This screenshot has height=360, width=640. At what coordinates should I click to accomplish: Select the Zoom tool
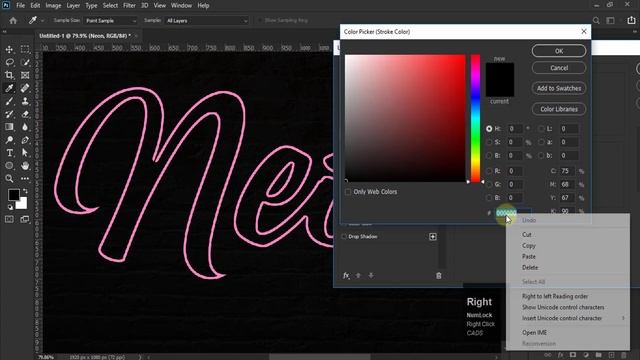9,179
